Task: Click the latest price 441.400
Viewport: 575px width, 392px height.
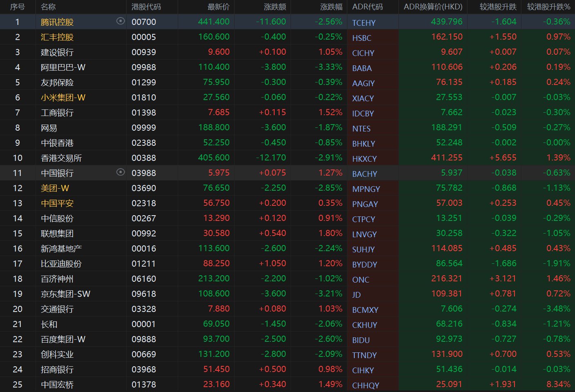Action: coord(214,22)
